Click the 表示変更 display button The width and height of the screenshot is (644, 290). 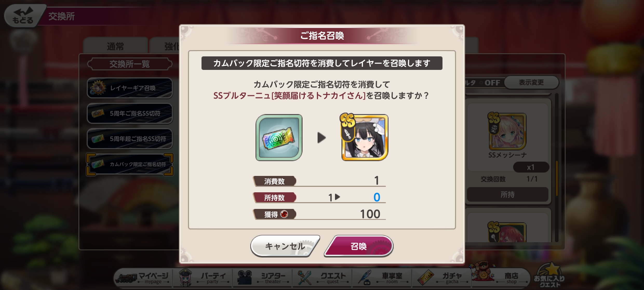click(x=531, y=82)
